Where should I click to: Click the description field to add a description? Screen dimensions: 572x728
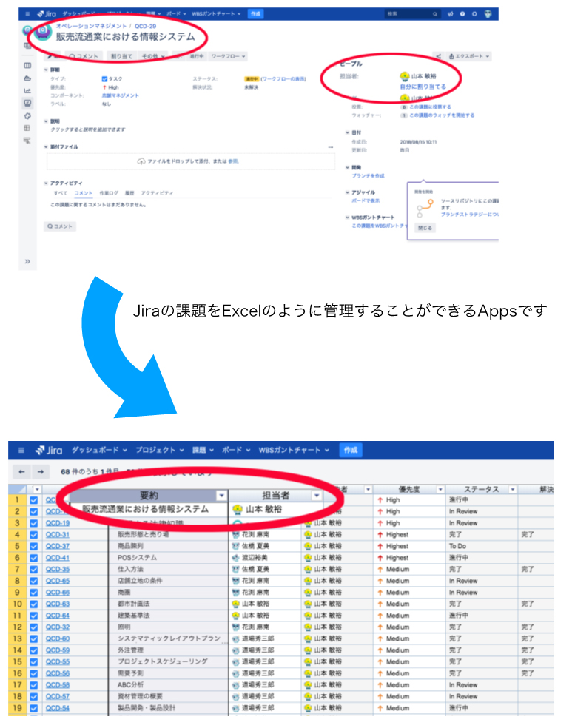click(88, 129)
